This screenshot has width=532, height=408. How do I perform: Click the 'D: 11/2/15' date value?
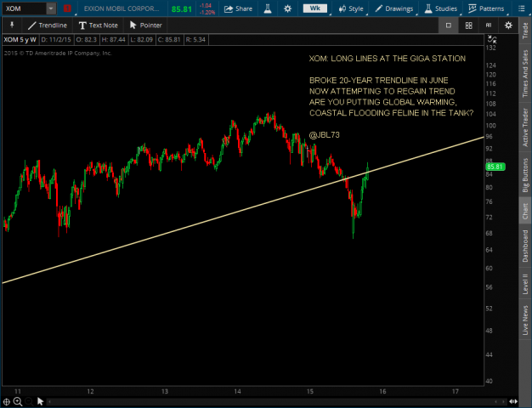tap(56, 40)
